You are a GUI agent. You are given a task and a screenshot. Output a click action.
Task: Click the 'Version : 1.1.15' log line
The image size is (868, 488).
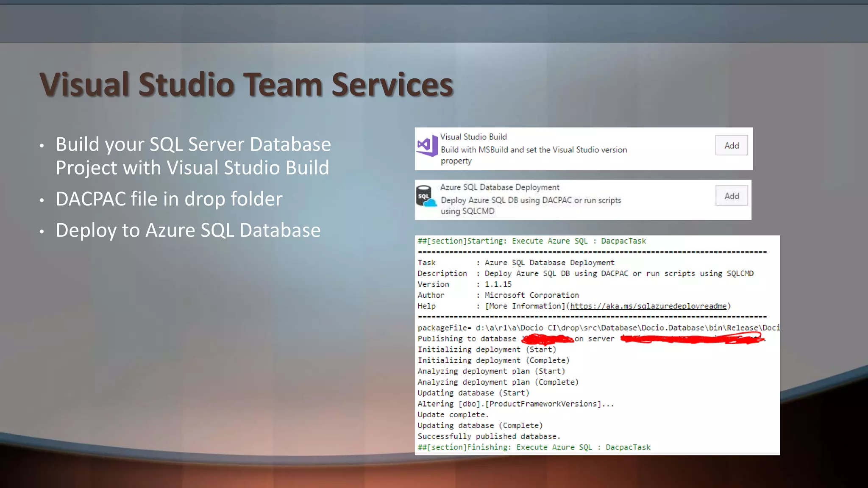tap(465, 284)
